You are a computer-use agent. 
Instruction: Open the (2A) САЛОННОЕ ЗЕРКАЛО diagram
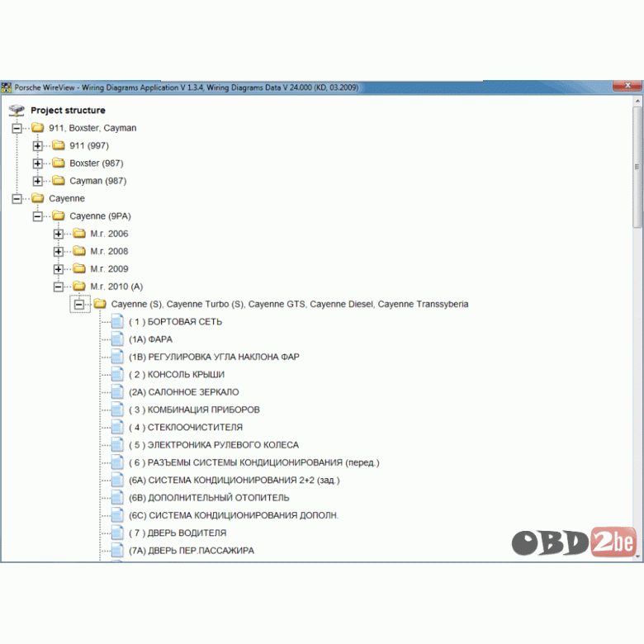(x=184, y=392)
